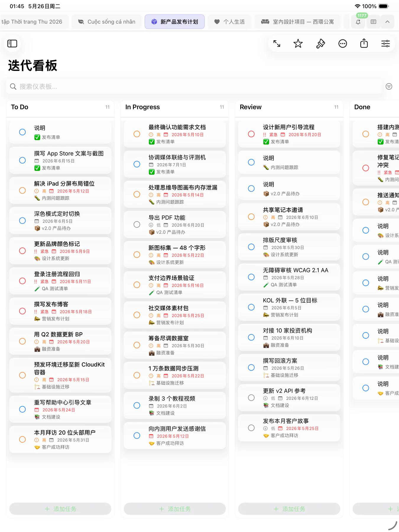This screenshot has width=399, height=532.
Task: Select the 新产品发布计划 tab
Action: 175,22
